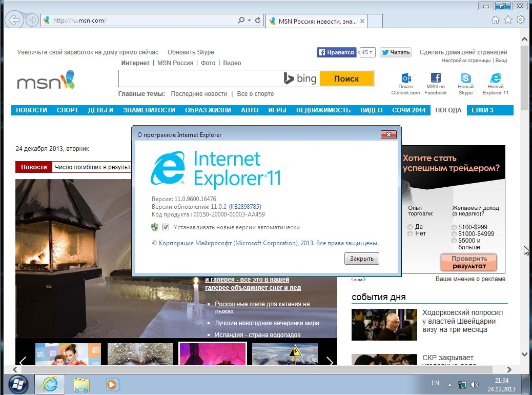
Task: Select the Да radio button
Action: pos(410,227)
